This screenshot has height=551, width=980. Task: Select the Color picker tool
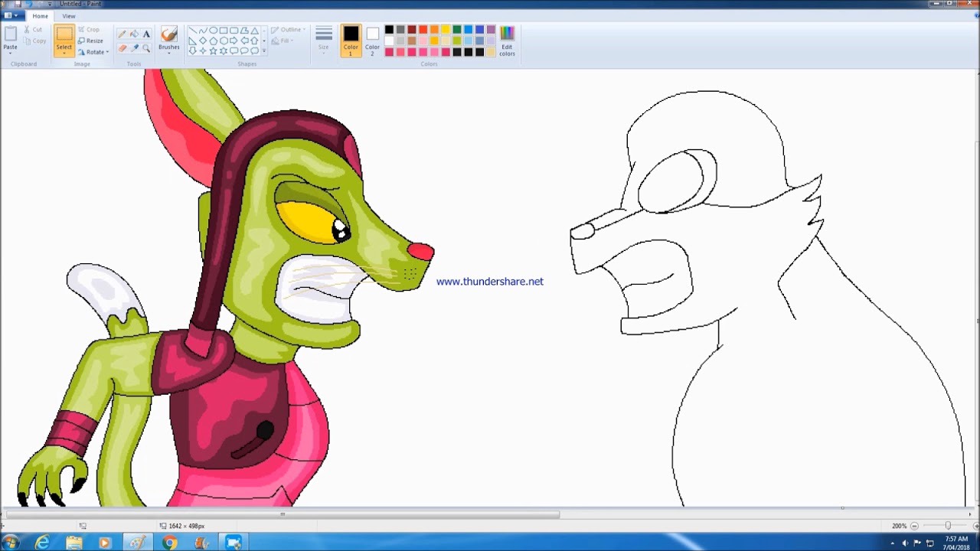[x=134, y=47]
